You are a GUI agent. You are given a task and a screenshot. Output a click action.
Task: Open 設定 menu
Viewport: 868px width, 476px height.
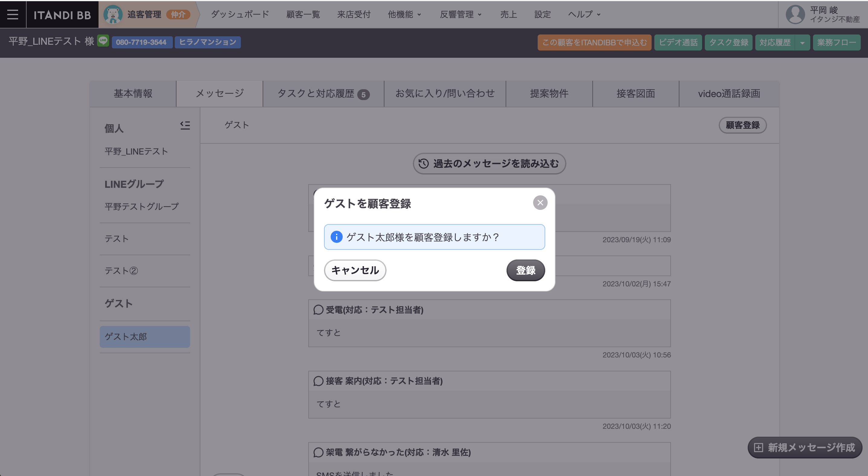click(x=542, y=15)
